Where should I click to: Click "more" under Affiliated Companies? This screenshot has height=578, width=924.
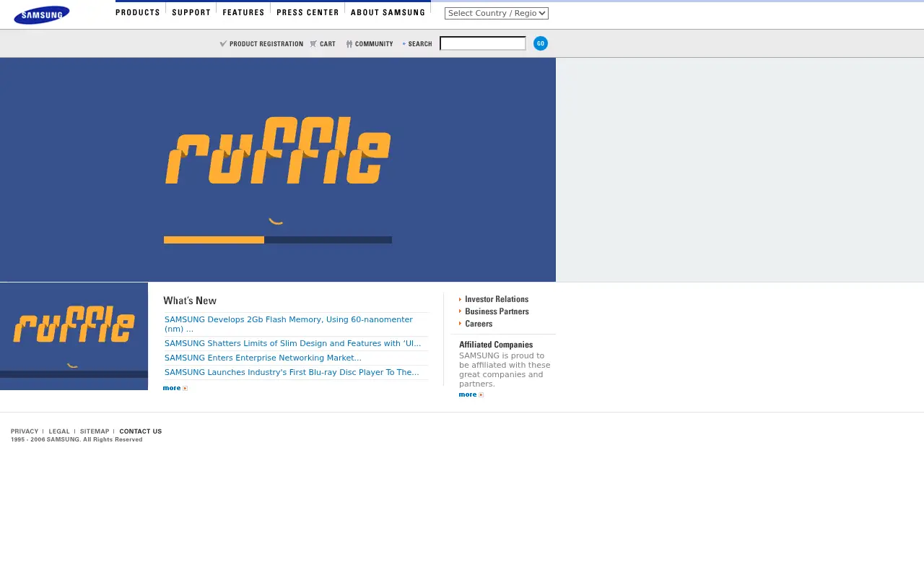(x=471, y=394)
